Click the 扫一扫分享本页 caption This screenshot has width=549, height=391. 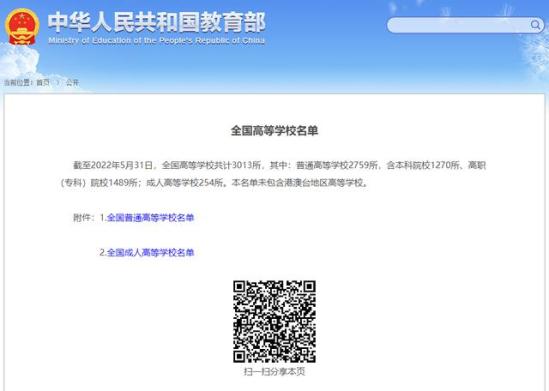point(274,371)
